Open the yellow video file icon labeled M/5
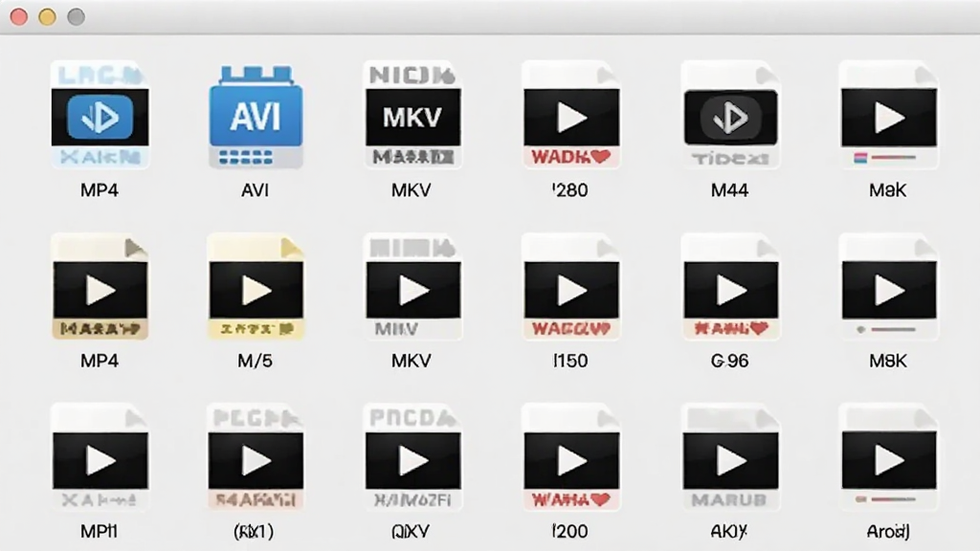The height and width of the screenshot is (551, 980). 256,287
